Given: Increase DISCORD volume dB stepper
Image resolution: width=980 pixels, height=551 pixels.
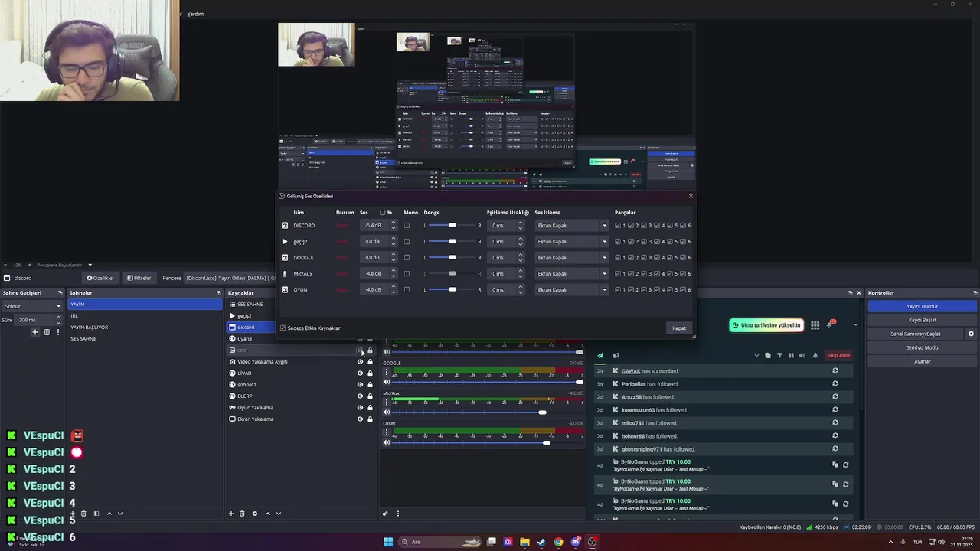Looking at the screenshot, I should (394, 223).
